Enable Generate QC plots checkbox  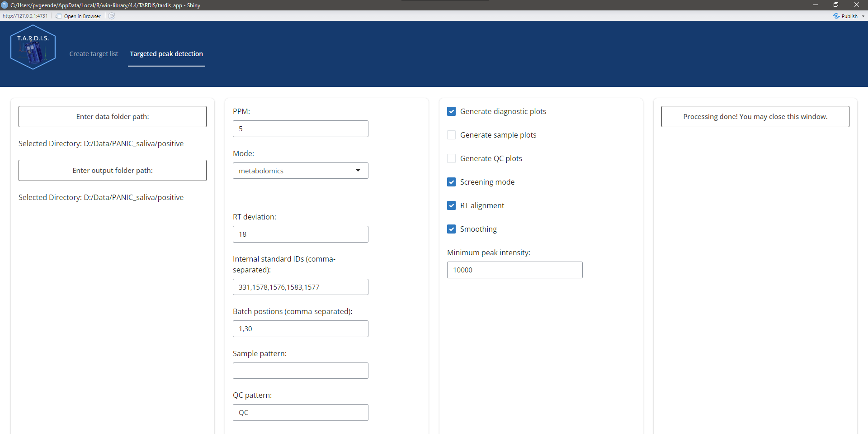(451, 158)
